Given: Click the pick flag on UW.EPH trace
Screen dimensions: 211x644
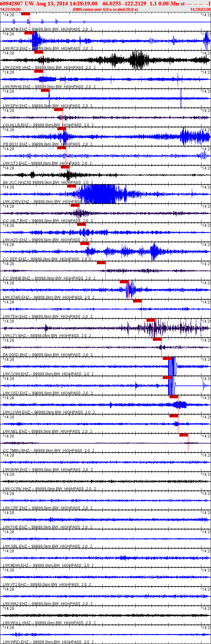Looking at the screenshot, I should pos(45,90).
